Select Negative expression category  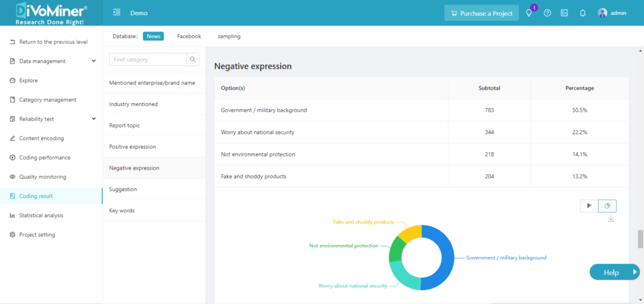154,168
